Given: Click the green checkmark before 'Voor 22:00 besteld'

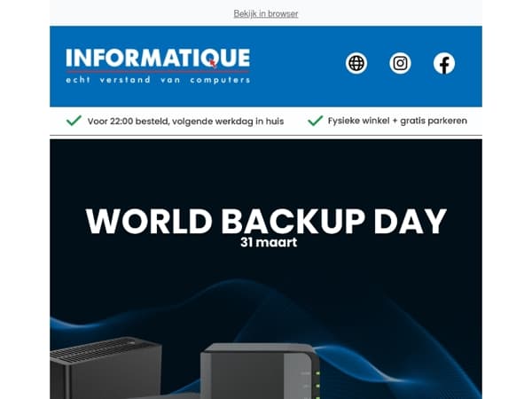Looking at the screenshot, I should point(74,121).
